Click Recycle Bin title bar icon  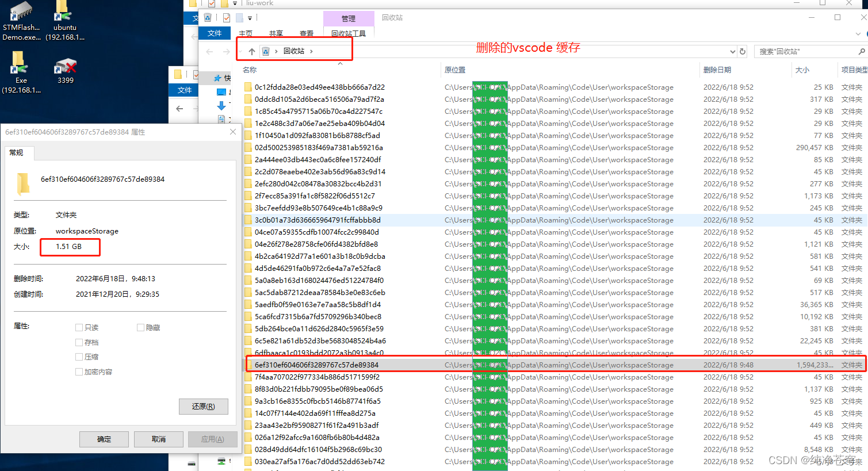pyautogui.click(x=208, y=18)
